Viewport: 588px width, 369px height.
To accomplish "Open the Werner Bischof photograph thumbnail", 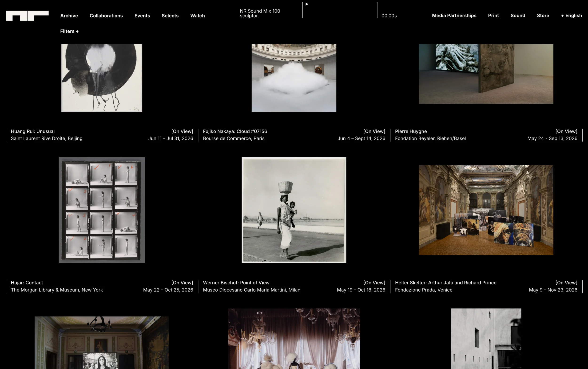I will point(294,210).
